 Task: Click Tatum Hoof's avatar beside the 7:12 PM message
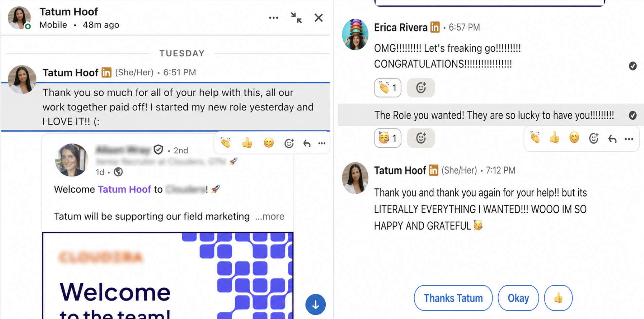tap(355, 178)
